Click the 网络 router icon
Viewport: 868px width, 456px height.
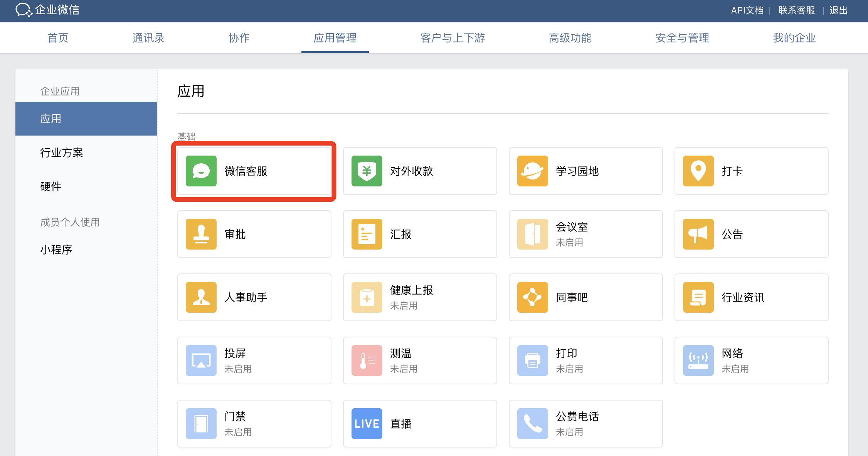point(698,360)
